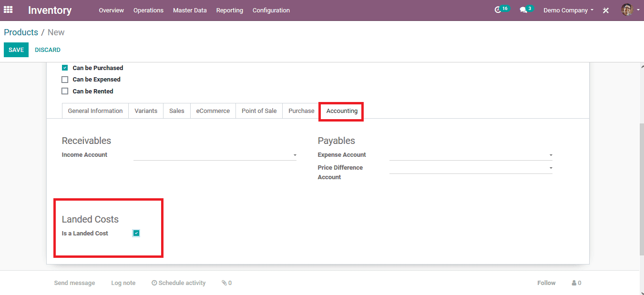Click the Inventory app title
This screenshot has width=644, height=295.
(50, 10)
